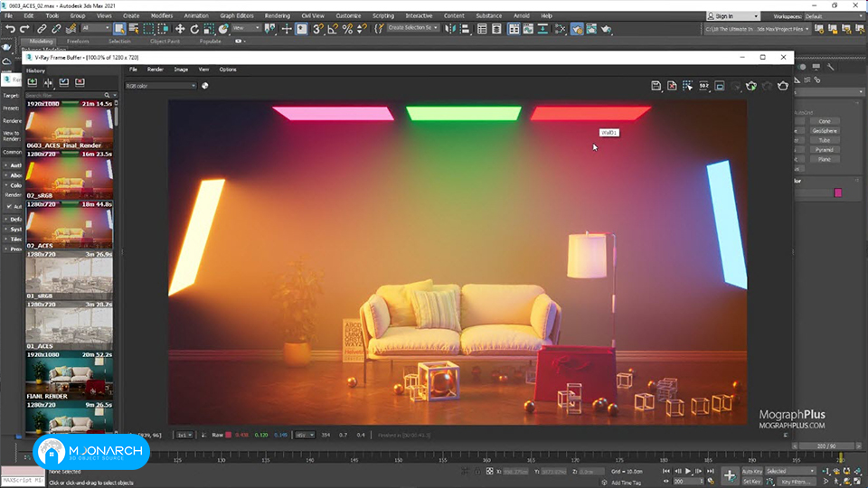This screenshot has height=488, width=868.
Task: Open the Rendered Frame Window icon
Action: pos(591,29)
